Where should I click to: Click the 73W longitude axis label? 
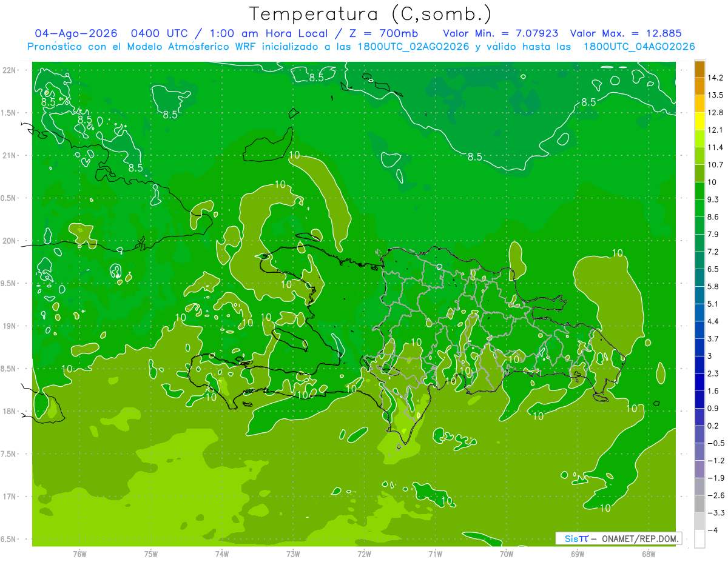click(293, 554)
